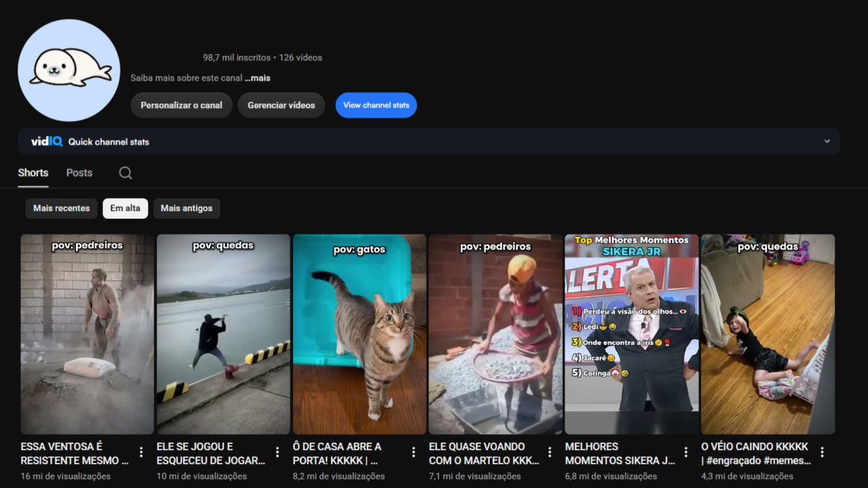The image size is (868, 488).
Task: Click Gerenciar vídeos button
Action: tap(281, 105)
